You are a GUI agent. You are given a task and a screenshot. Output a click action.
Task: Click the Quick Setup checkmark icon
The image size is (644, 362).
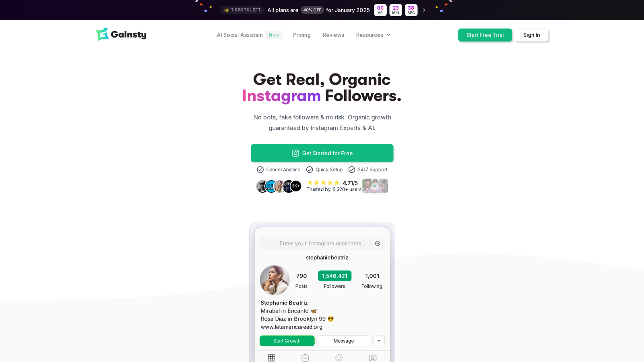310,170
